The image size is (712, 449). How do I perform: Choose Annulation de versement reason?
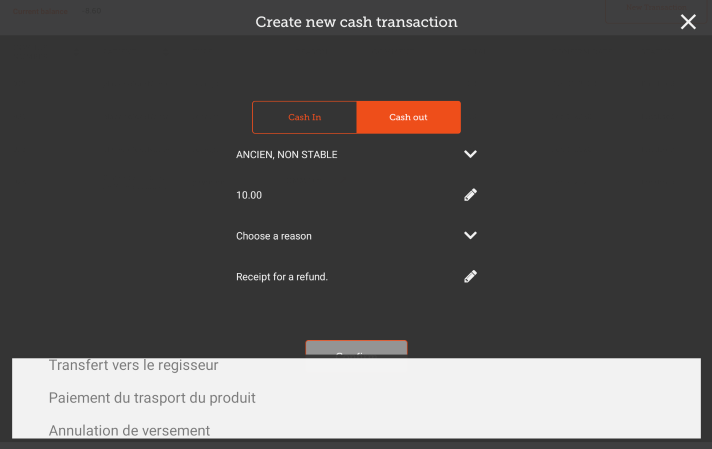click(x=129, y=430)
